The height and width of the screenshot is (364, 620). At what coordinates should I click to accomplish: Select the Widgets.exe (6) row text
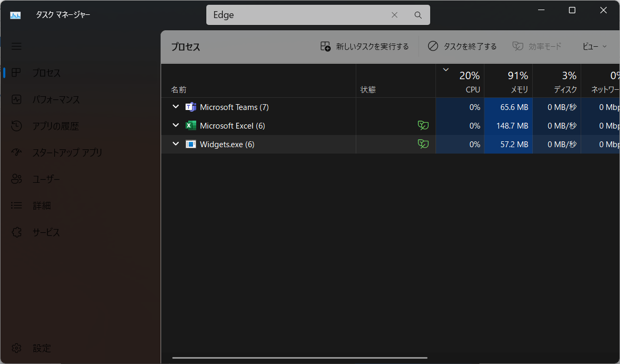tap(227, 144)
